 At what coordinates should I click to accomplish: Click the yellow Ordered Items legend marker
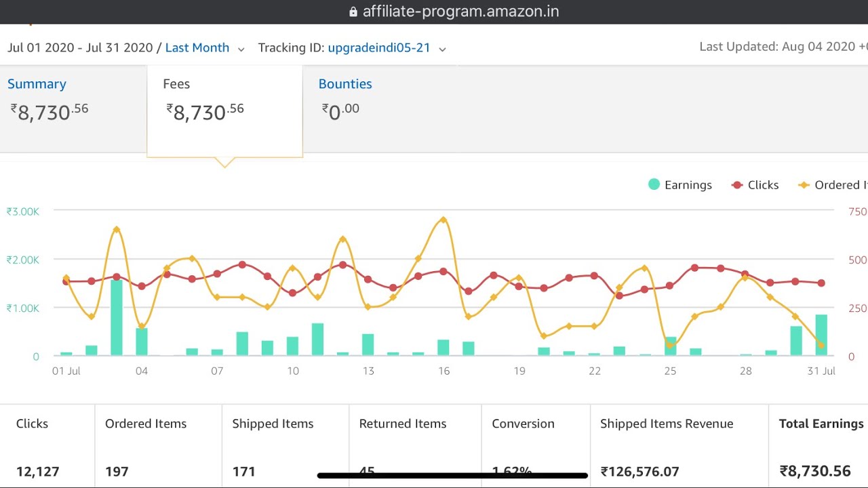[x=804, y=185]
